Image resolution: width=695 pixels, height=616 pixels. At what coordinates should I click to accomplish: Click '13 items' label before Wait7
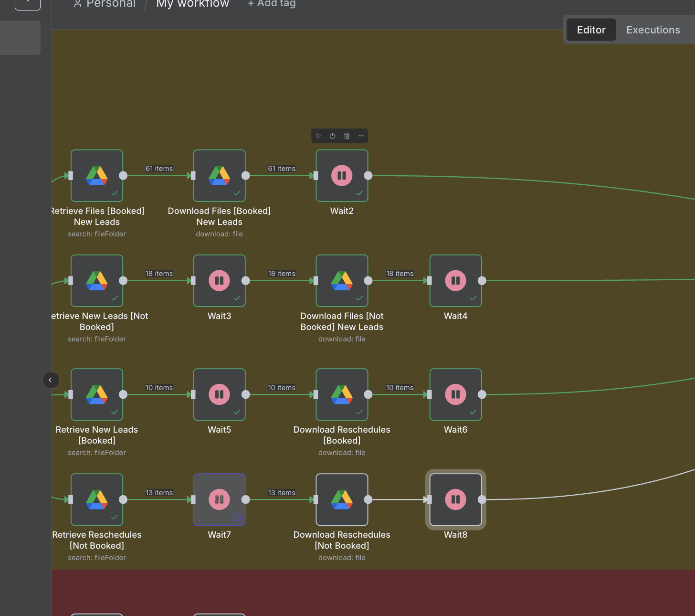click(x=159, y=493)
